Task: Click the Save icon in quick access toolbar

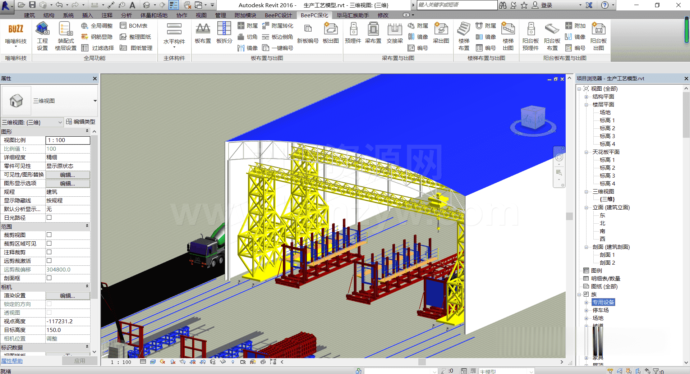Action: click(x=32, y=5)
